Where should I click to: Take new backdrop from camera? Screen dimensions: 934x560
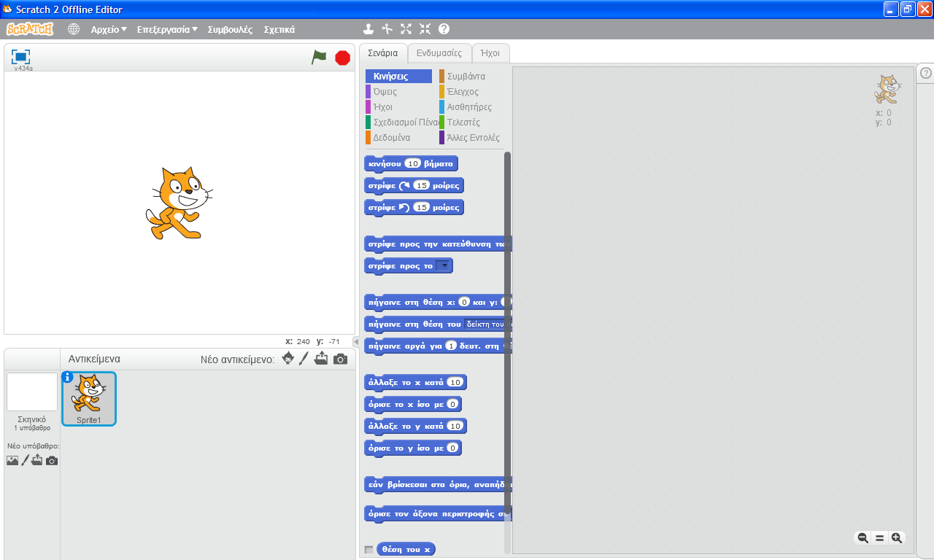click(52, 461)
